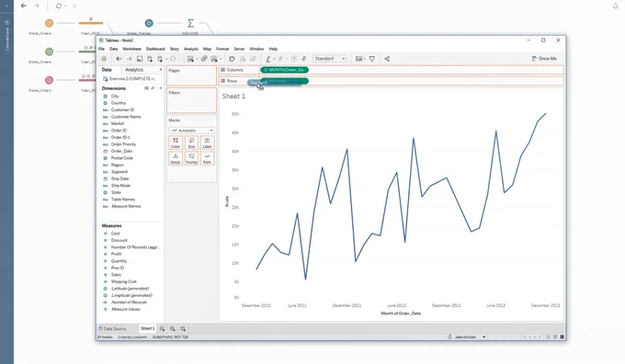Open the Format menu
Image resolution: width=625 pixels, height=364 pixels.
(x=222, y=49)
